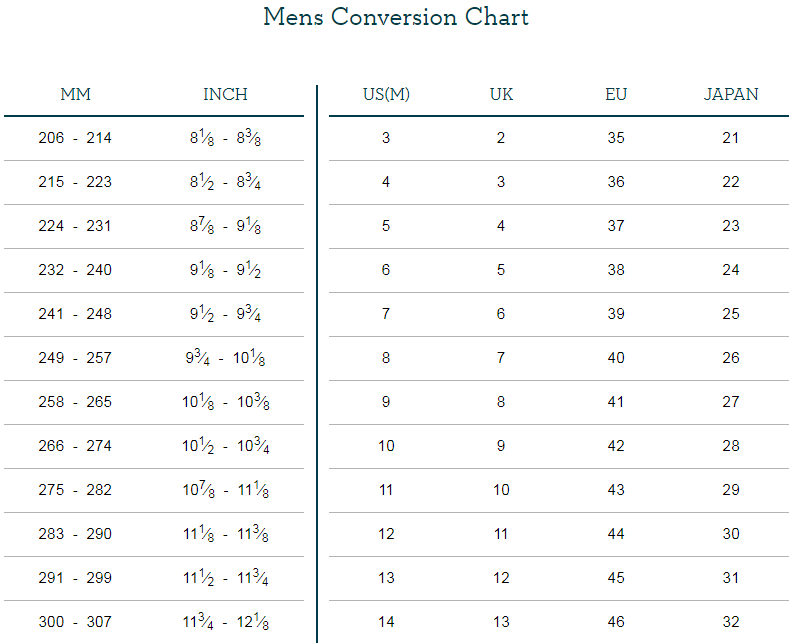Click the 11¾ - 12⅛ inch cell
The width and height of the screenshot is (798, 643).
(x=225, y=622)
